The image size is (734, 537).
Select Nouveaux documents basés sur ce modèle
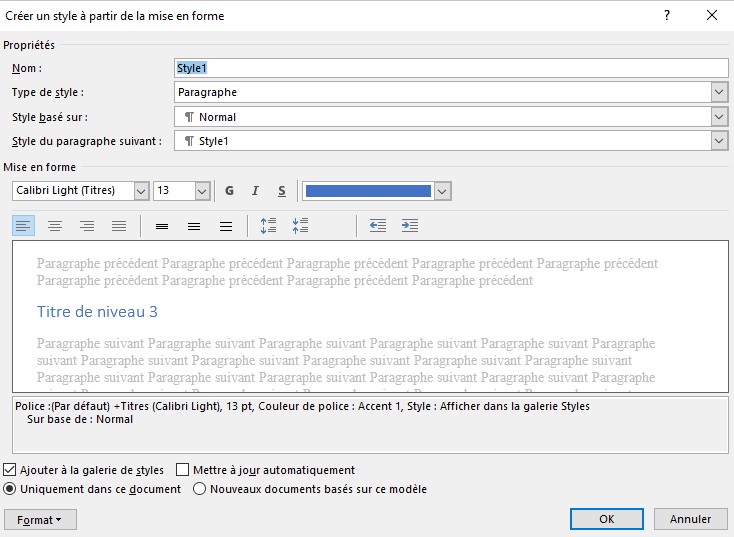199,489
